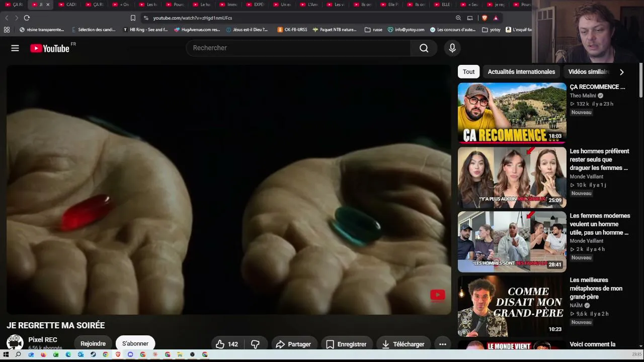Open the more actions ellipsis menu
This screenshot has width=644, height=362.
(x=443, y=344)
